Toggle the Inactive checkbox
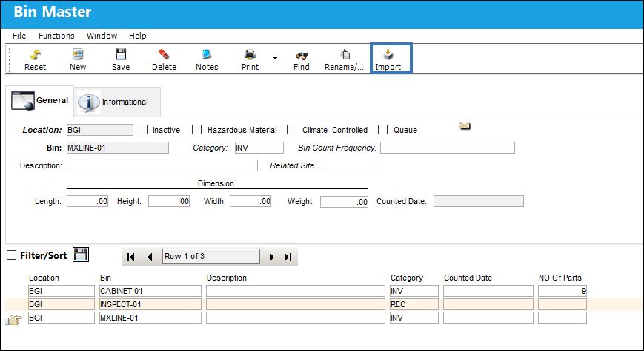Viewport: 644px width, 351px height. pyautogui.click(x=143, y=130)
